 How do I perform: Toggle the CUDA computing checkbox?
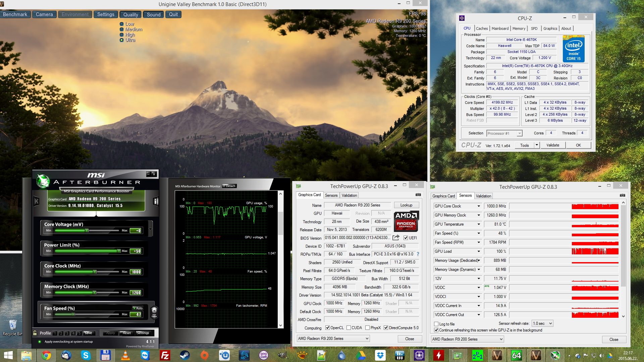[x=348, y=328]
